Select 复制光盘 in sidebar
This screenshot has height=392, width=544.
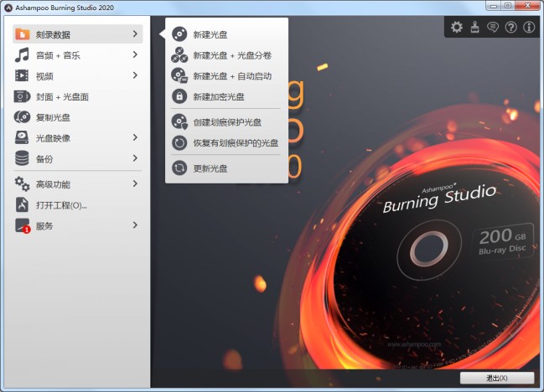click(x=78, y=117)
